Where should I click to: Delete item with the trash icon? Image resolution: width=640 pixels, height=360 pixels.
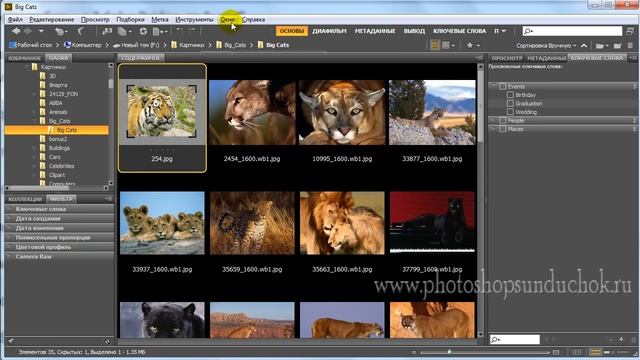(631, 45)
